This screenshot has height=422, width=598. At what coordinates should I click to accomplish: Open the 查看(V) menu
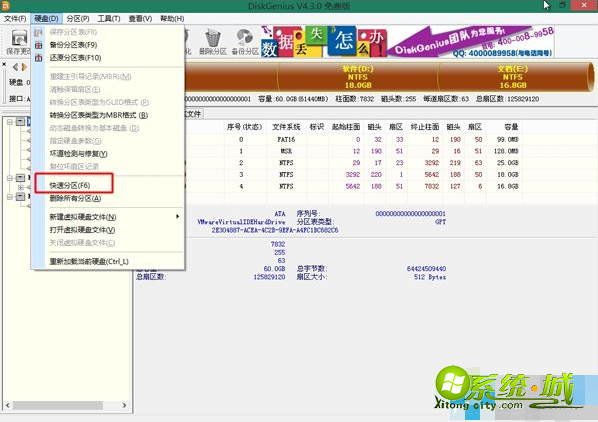(140, 18)
